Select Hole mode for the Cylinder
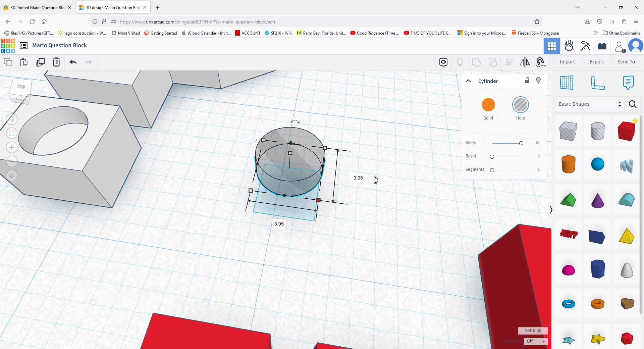This screenshot has height=349, width=644. (520, 105)
